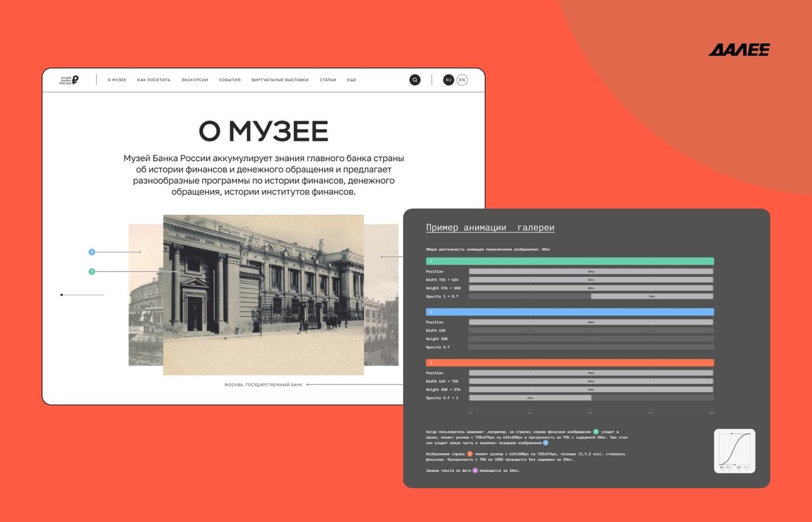Click the Museum of Bank of Russia logo
The height and width of the screenshot is (522, 812).
tap(68, 80)
